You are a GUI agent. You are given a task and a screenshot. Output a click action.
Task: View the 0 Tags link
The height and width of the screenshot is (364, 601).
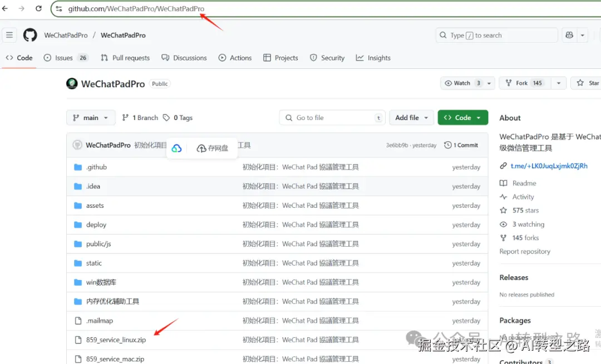pos(178,117)
